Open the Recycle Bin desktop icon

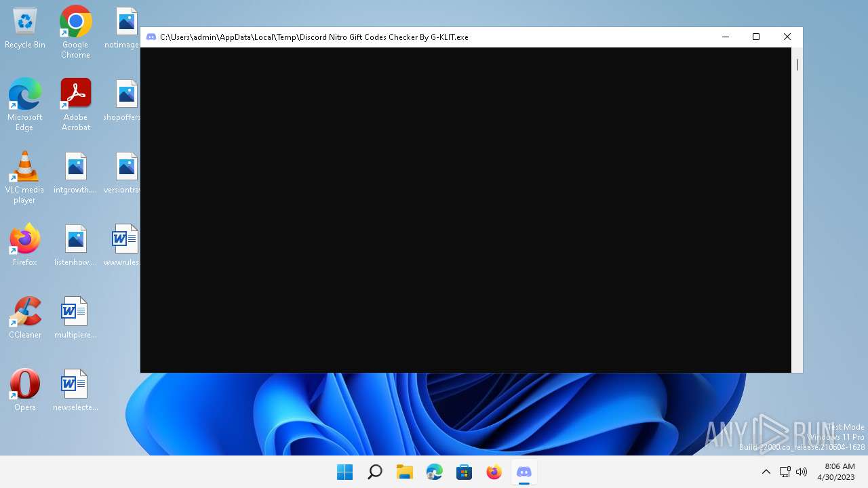point(25,28)
